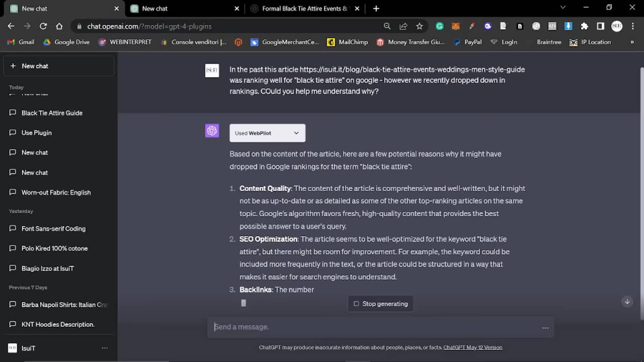644x362 pixels.
Task: Open the browser home page icon
Action: click(x=59, y=26)
